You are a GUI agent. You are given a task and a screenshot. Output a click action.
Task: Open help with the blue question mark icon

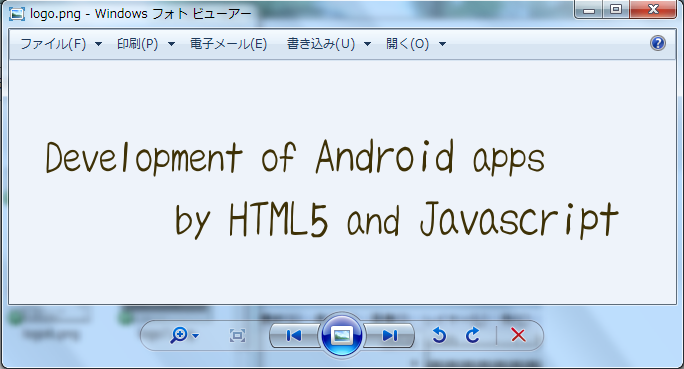658,43
